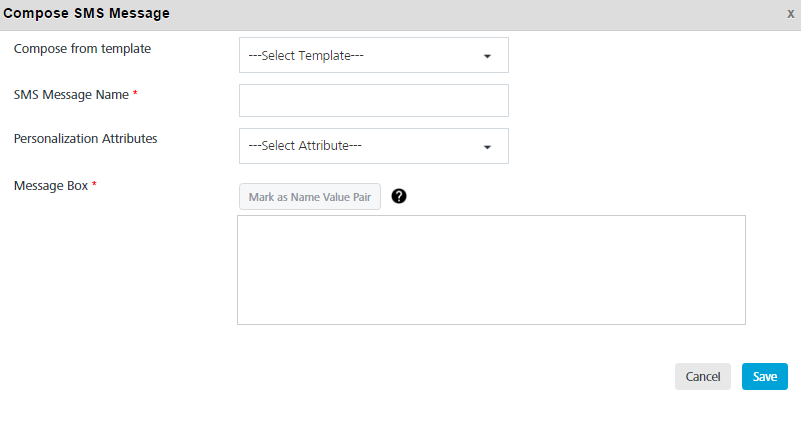Click the Select Attribute caret arrow
801x421 pixels.
tap(487, 147)
